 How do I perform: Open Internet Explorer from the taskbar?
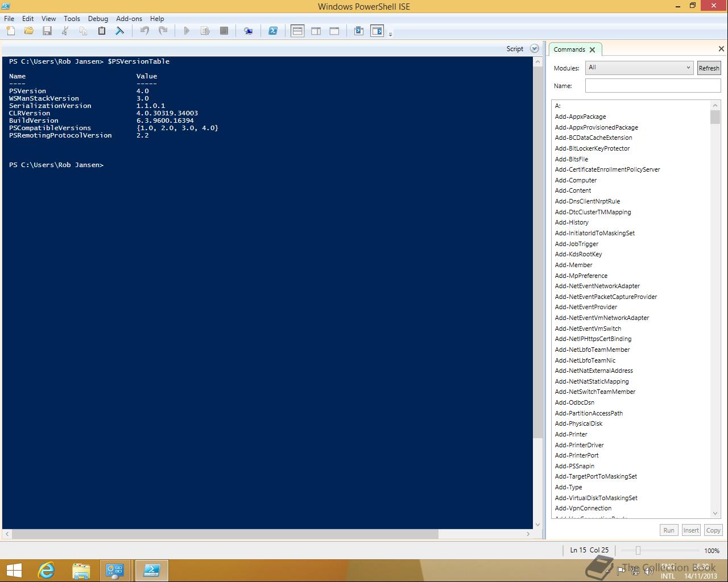click(46, 570)
